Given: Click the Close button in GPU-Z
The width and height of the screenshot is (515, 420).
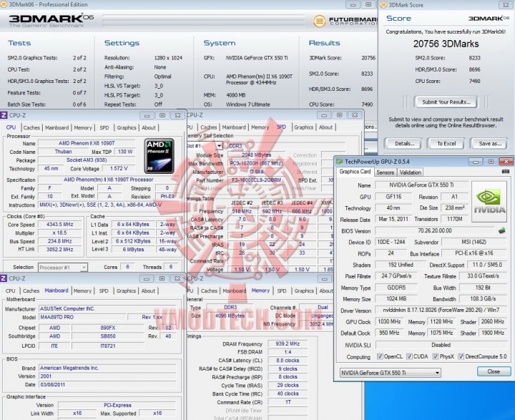Looking at the screenshot, I should (494, 371).
